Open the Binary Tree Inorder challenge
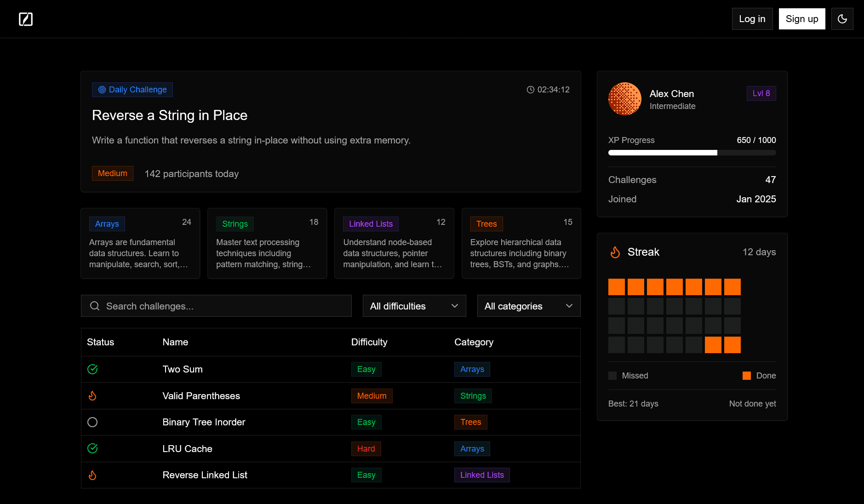This screenshot has width=864, height=504. pos(204,422)
